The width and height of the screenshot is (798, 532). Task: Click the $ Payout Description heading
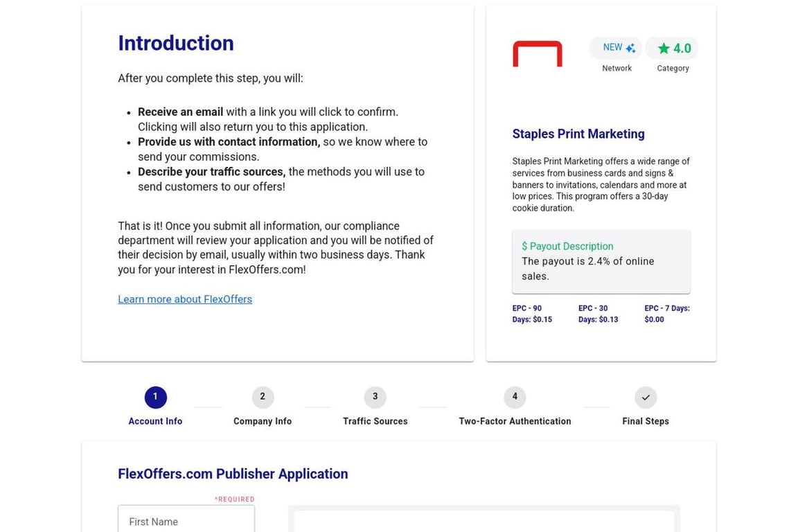[567, 247]
